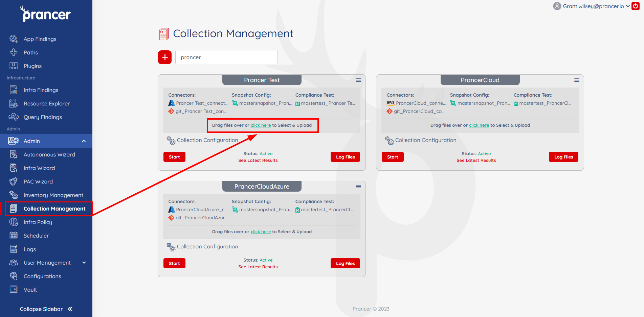
Task: Click the red plus add collection button
Action: (165, 57)
